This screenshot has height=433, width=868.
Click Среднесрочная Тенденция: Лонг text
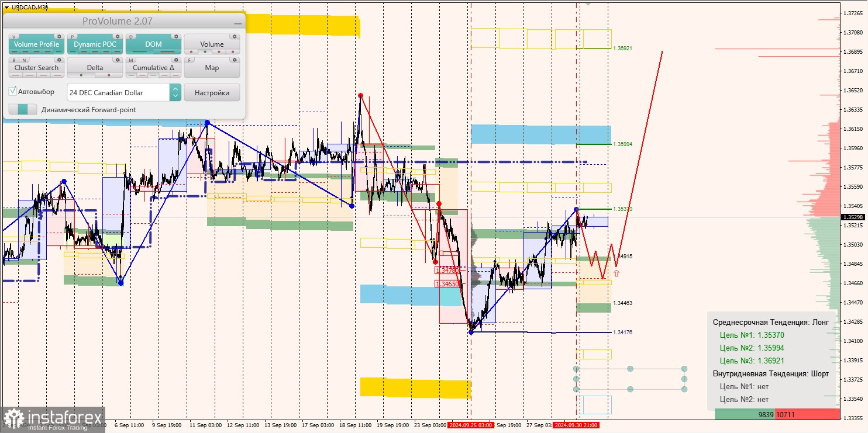point(770,322)
